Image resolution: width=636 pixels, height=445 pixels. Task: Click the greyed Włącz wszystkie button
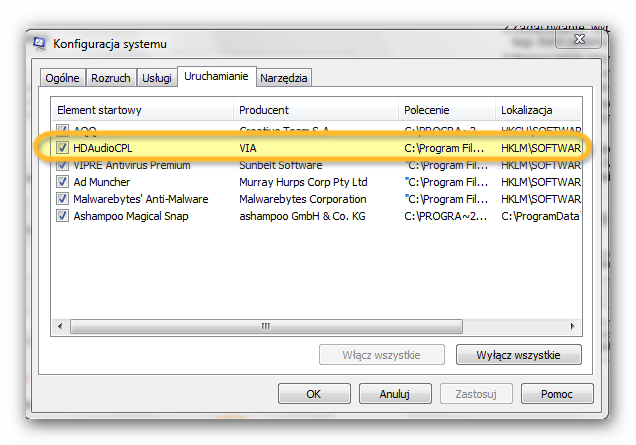(x=381, y=355)
